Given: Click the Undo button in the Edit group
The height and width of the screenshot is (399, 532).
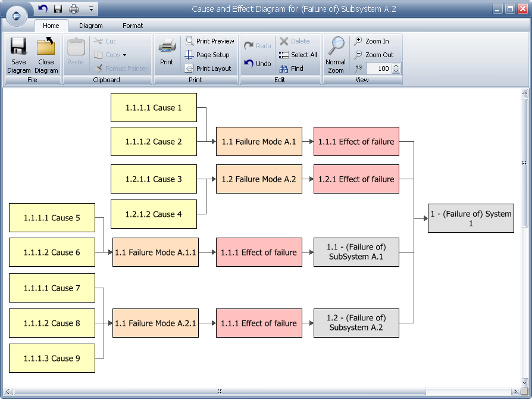Looking at the screenshot, I should [257, 64].
